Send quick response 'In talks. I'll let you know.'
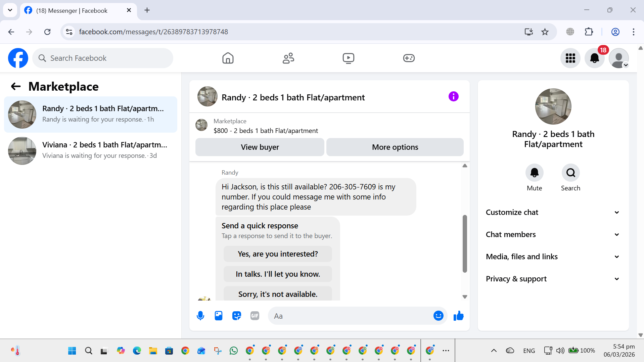This screenshot has width=644, height=362. (278, 274)
